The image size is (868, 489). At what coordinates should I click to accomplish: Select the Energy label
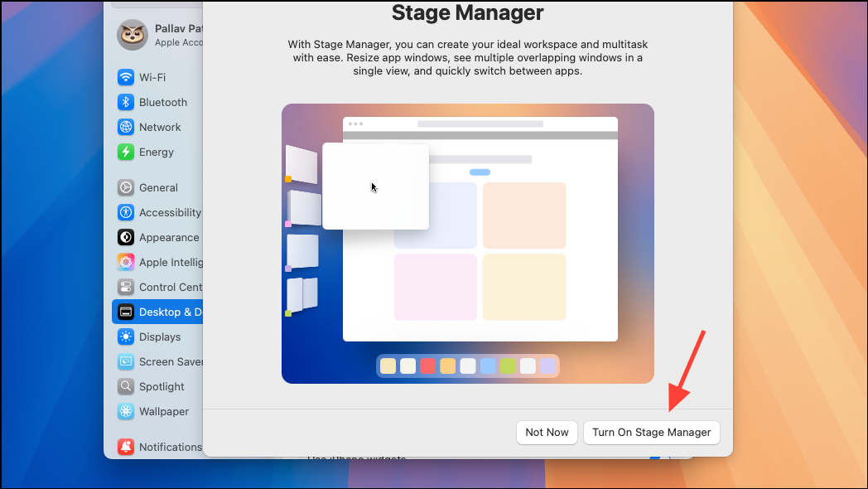156,153
